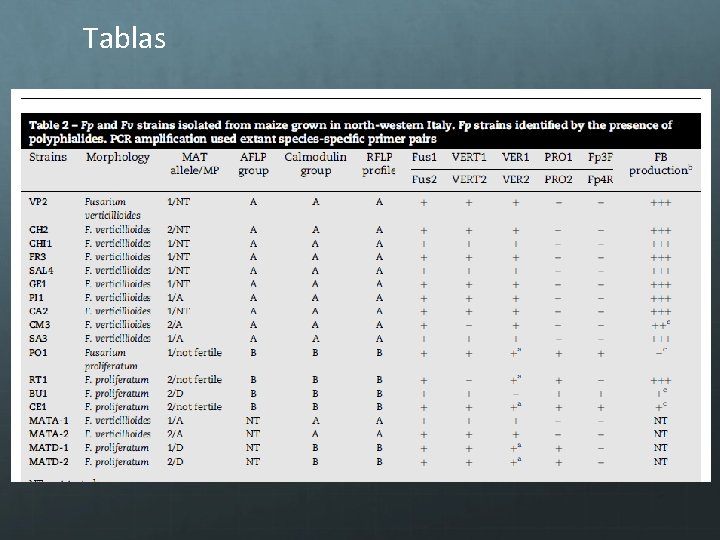Click the 'Fp3F' header text
720x540 pixels.
601,157
